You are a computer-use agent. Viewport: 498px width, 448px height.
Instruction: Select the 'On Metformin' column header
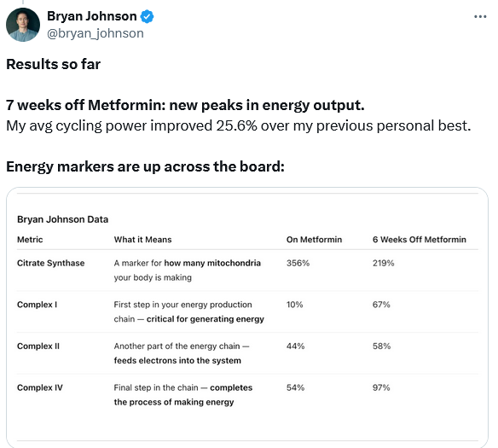[314, 240]
